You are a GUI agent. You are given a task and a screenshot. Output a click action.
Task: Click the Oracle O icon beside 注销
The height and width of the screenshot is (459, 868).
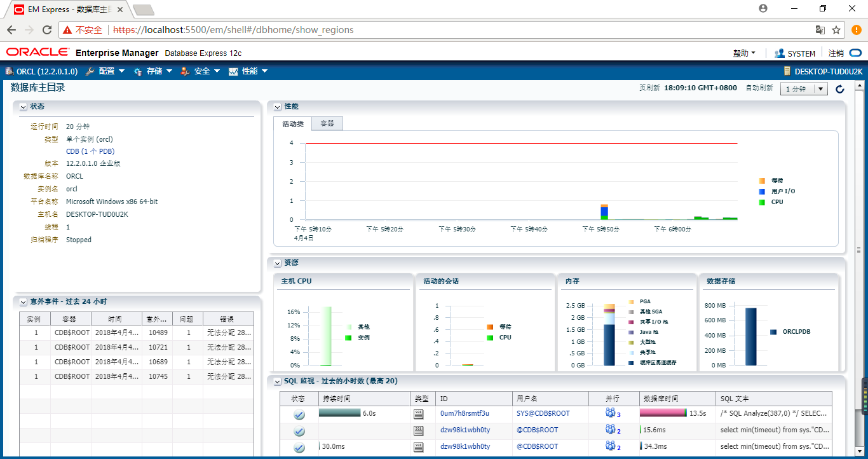click(x=855, y=53)
